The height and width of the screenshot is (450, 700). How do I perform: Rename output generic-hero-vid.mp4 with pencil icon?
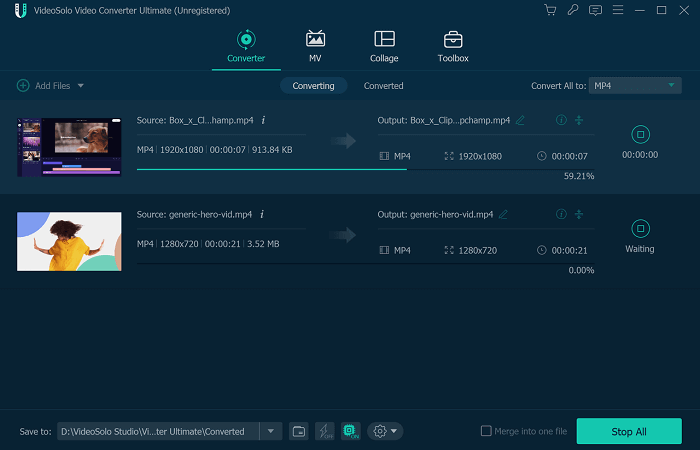[x=503, y=214]
